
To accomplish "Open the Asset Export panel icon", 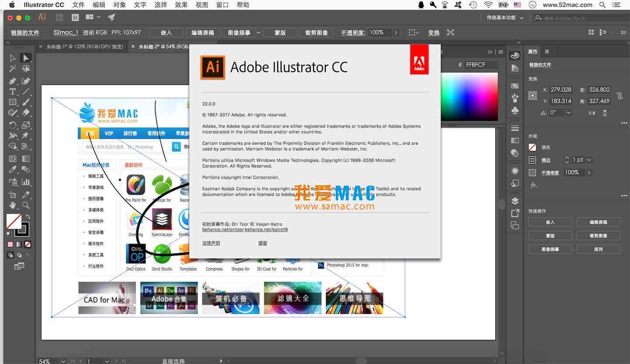I will coord(515,213).
